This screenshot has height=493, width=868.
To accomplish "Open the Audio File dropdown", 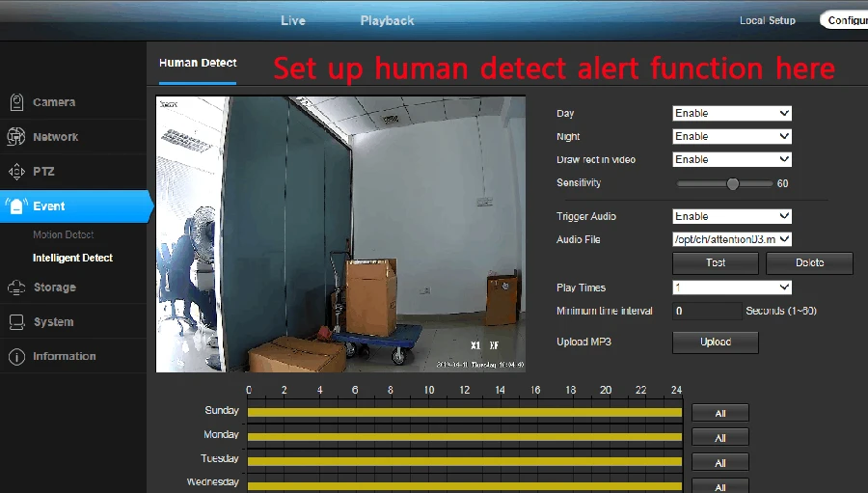I will click(x=732, y=239).
